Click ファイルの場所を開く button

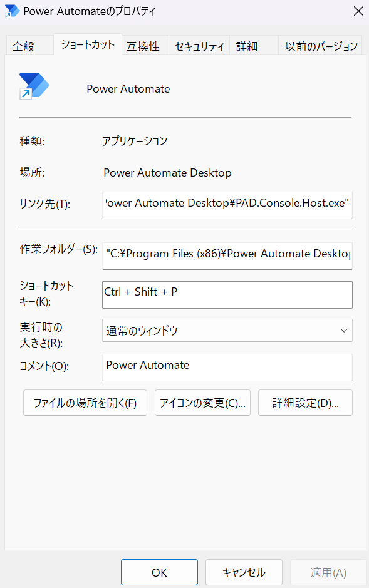tap(85, 403)
